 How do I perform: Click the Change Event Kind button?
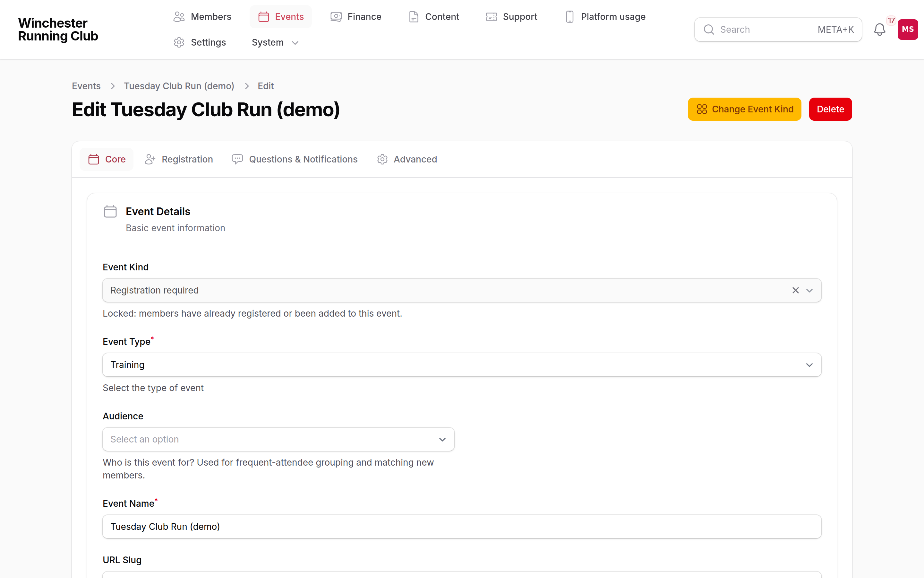744,109
